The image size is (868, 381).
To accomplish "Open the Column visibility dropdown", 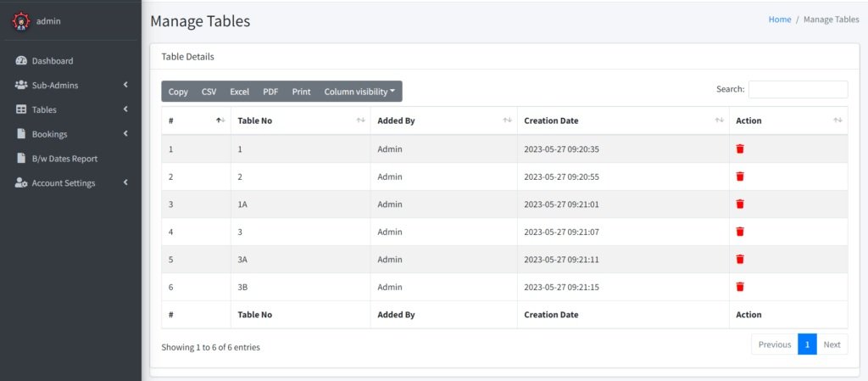I will (359, 92).
